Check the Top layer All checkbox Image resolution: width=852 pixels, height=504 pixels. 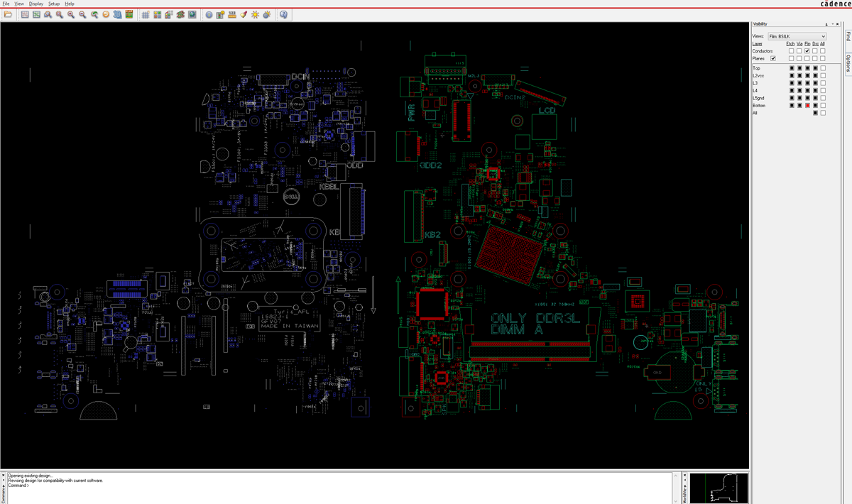(x=823, y=68)
